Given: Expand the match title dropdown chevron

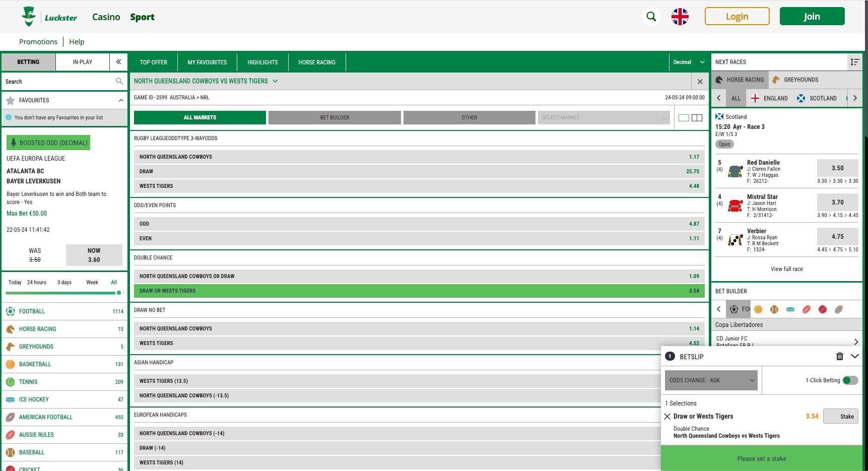Looking at the screenshot, I should pyautogui.click(x=275, y=81).
